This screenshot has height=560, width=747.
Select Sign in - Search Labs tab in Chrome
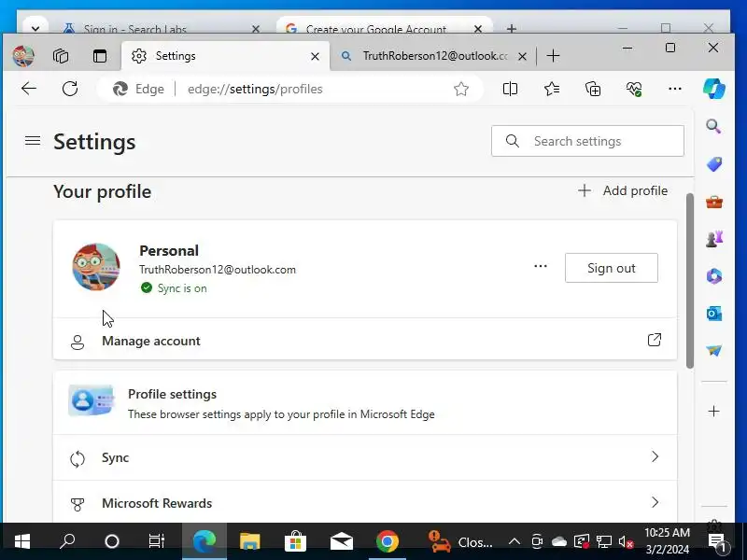pos(162,29)
